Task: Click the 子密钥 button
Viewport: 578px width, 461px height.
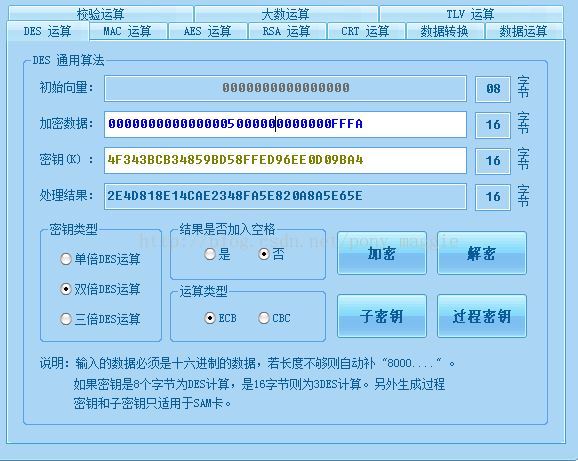Action: (x=382, y=316)
